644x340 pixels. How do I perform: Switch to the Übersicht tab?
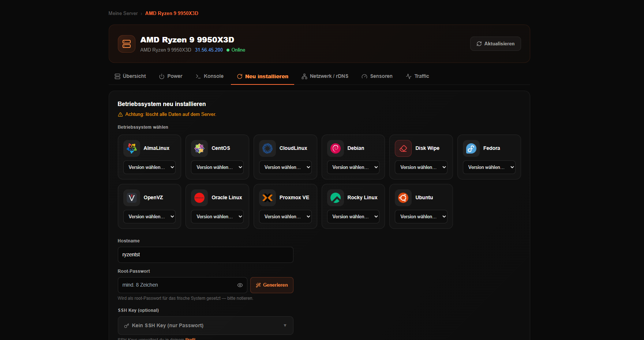point(130,76)
